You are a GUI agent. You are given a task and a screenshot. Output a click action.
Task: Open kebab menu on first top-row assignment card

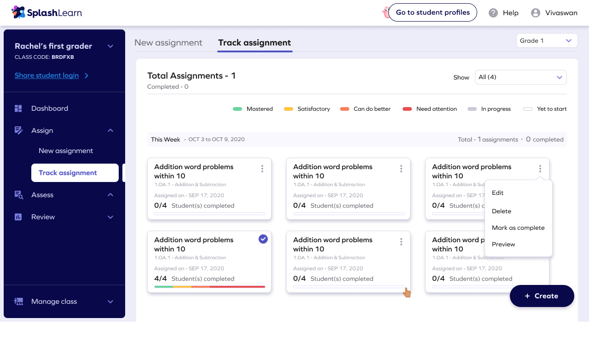click(x=262, y=169)
